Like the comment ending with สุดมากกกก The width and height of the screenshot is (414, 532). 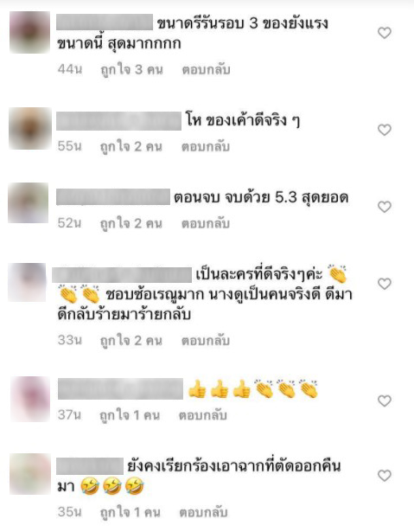tap(385, 33)
